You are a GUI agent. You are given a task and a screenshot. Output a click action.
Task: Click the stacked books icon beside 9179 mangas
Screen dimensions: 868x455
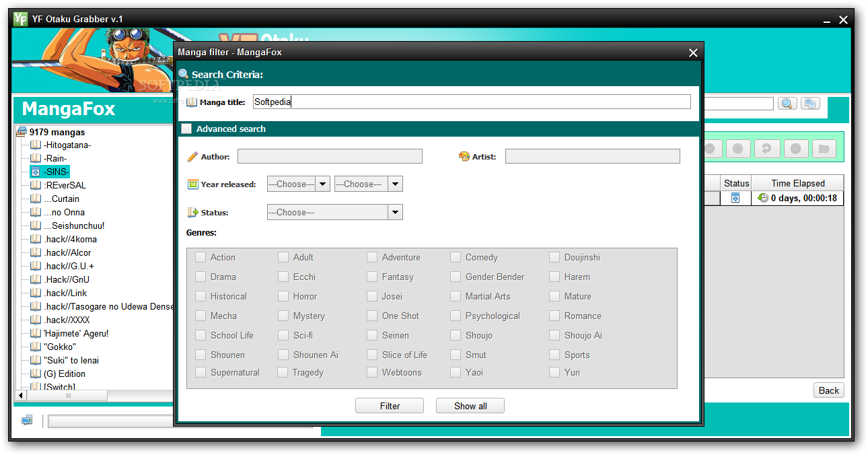[22, 132]
